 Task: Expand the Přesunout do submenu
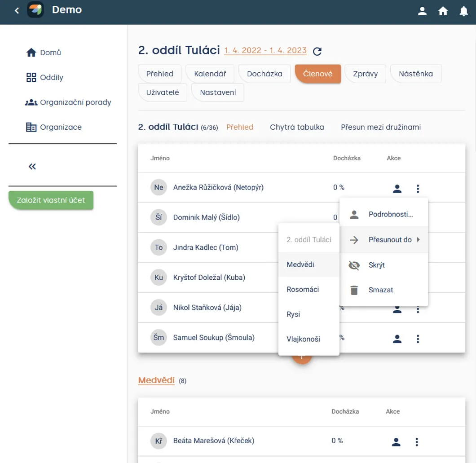[383, 239]
